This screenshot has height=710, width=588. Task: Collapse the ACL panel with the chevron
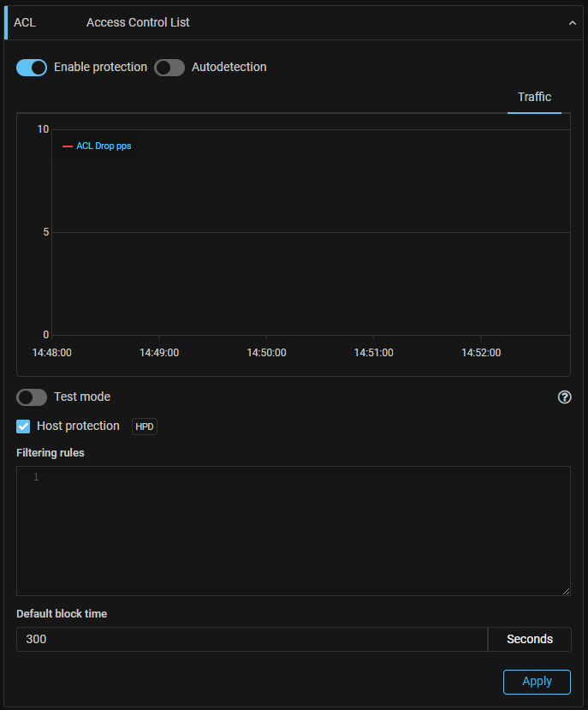tap(573, 23)
